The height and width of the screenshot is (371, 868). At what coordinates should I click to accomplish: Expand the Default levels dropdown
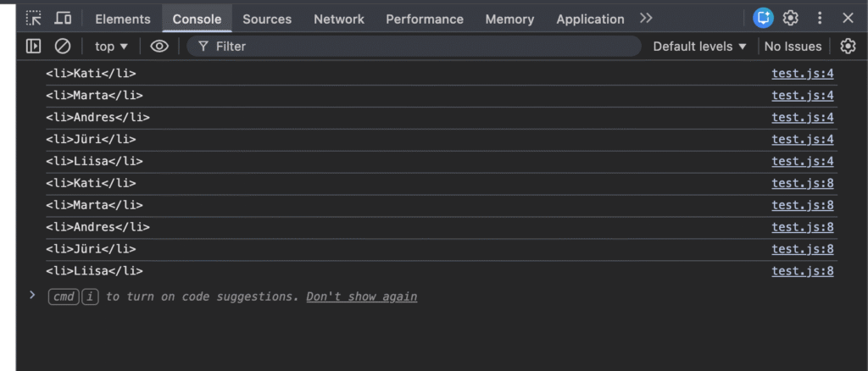click(x=700, y=47)
